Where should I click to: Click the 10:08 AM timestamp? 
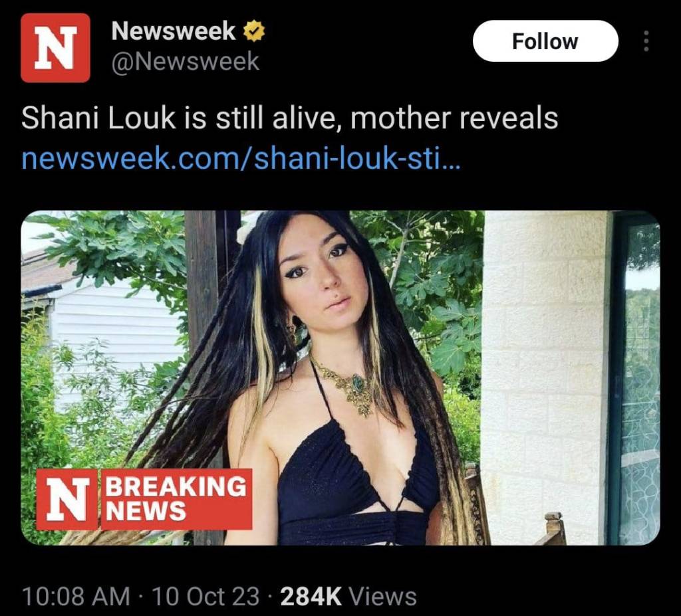point(75,596)
